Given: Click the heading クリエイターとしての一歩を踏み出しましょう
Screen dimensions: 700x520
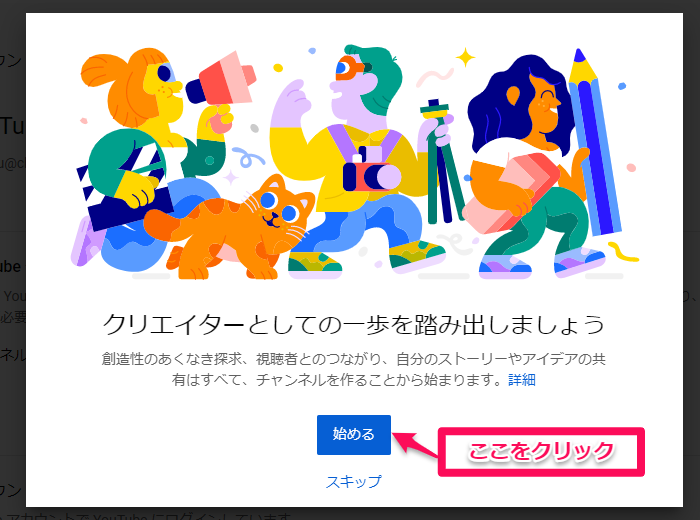Looking at the screenshot, I should (x=354, y=324).
